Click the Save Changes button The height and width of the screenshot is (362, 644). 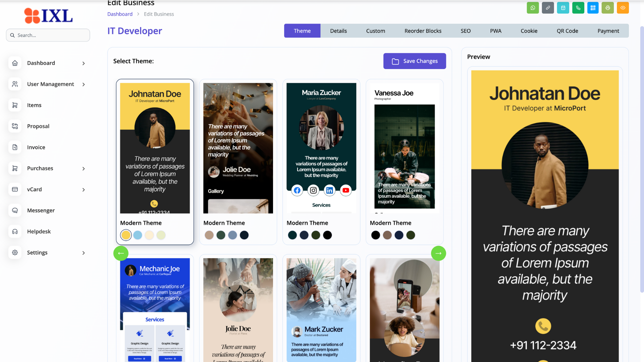pos(415,61)
